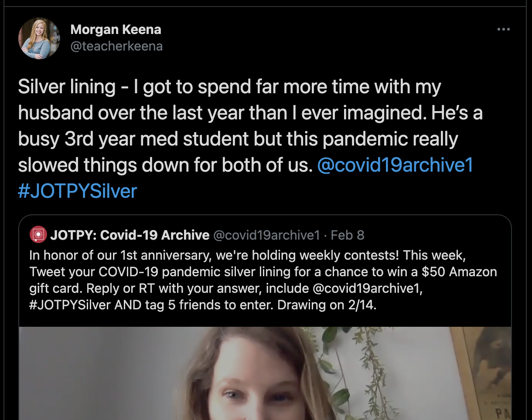Click the Feb 8 timestamp
This screenshot has height=420, width=532.
pyautogui.click(x=348, y=235)
